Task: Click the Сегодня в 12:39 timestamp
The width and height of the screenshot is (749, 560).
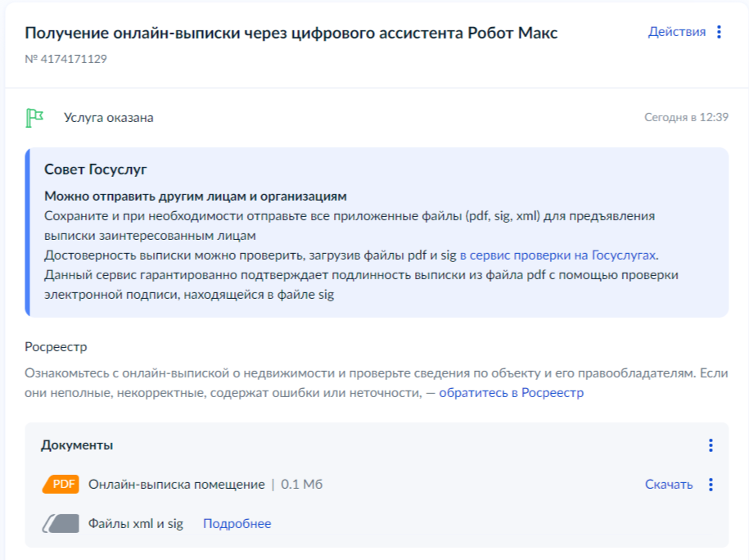Action: pos(686,117)
